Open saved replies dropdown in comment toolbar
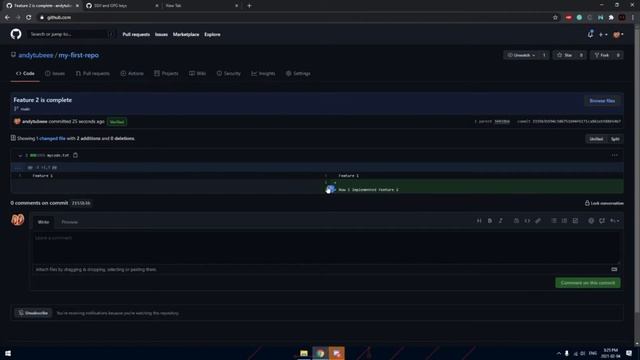 coord(615,221)
